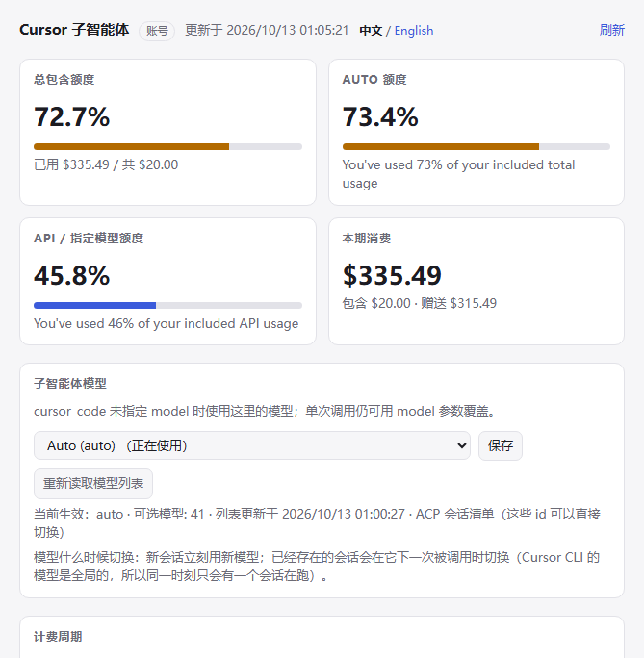Screen dimensions: 644x658
Task: Click the 72.7% value
Action: point(72,116)
